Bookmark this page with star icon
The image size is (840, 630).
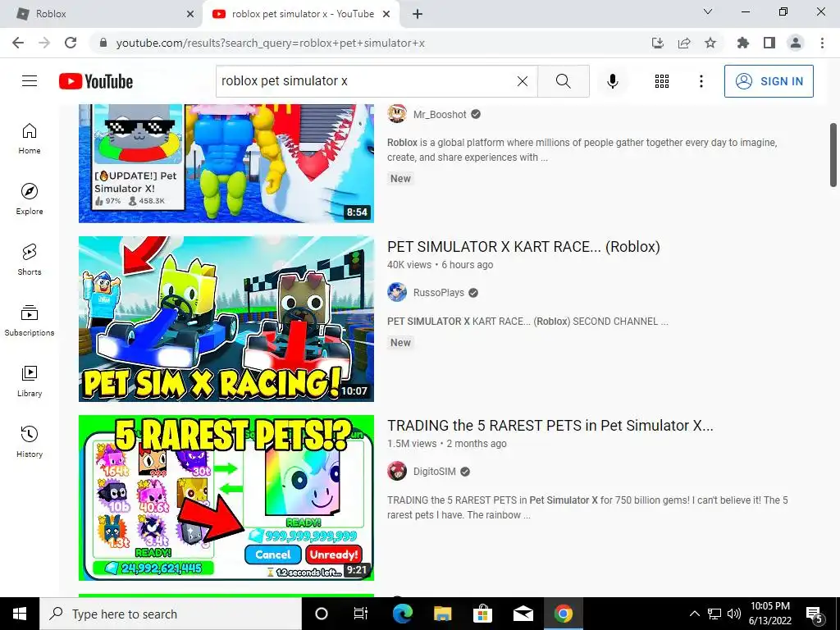[x=710, y=43]
